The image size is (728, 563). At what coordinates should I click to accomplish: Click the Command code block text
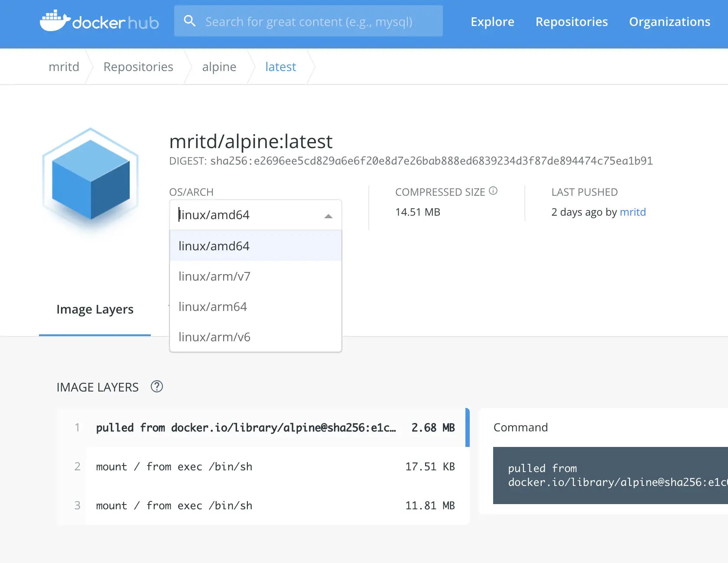[617, 475]
